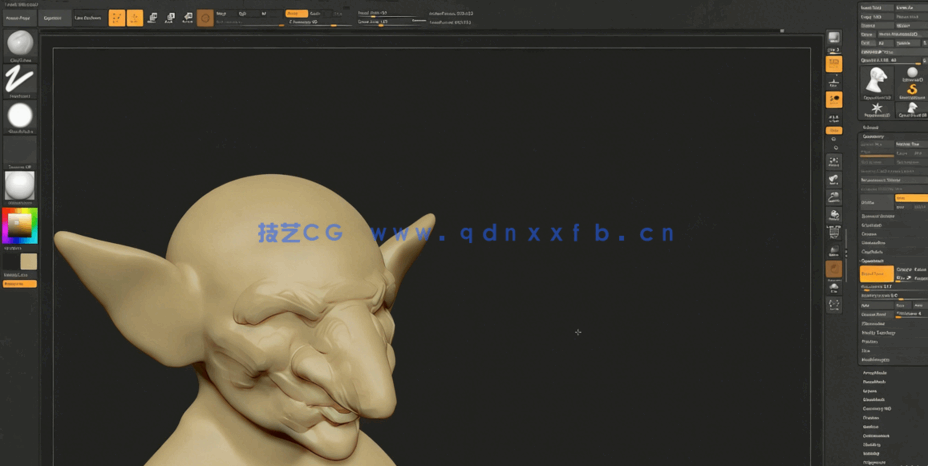
Task: Click the Divide button in Geometry
Action: tap(877, 202)
